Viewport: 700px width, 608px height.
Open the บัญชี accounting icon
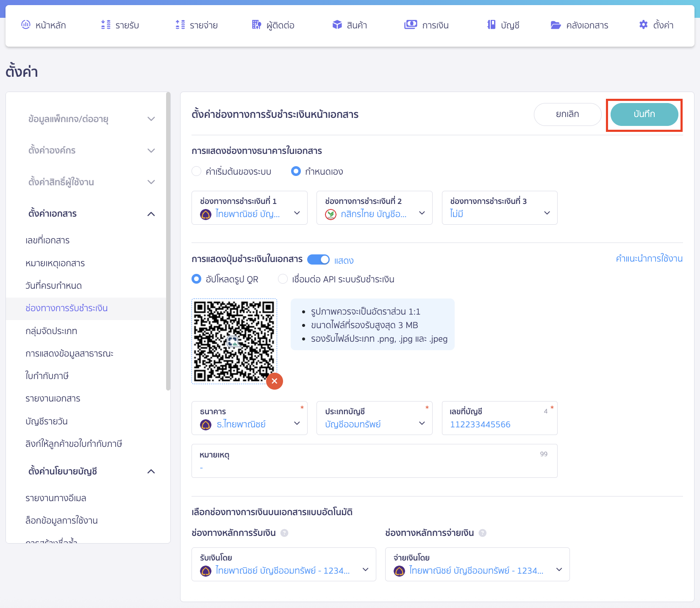pyautogui.click(x=491, y=25)
